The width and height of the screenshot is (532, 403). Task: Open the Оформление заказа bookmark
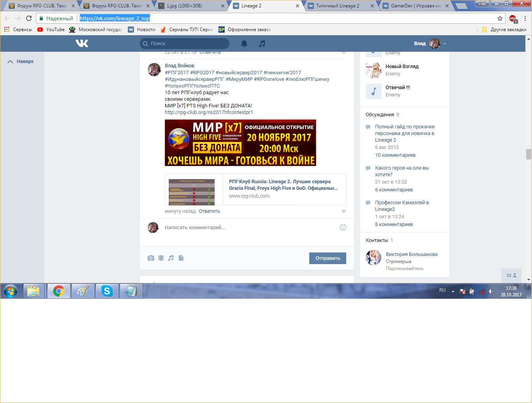245,30
